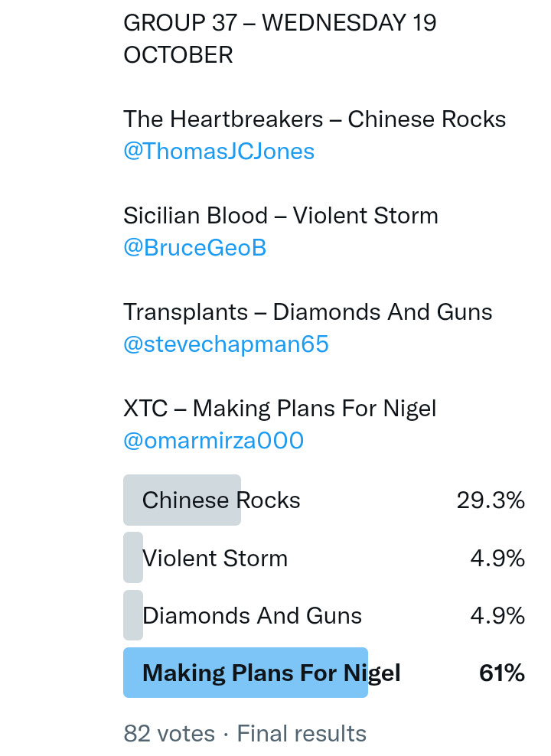Image resolution: width=551 pixels, height=756 pixels.
Task: Click the Sicilian Blood – Violent Storm line
Action: 281,216
